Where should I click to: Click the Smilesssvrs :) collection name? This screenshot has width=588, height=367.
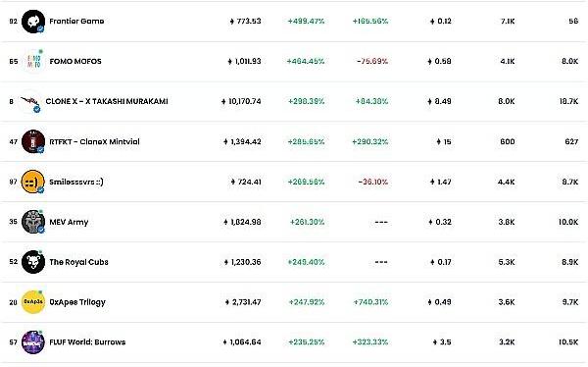pyautogui.click(x=76, y=182)
